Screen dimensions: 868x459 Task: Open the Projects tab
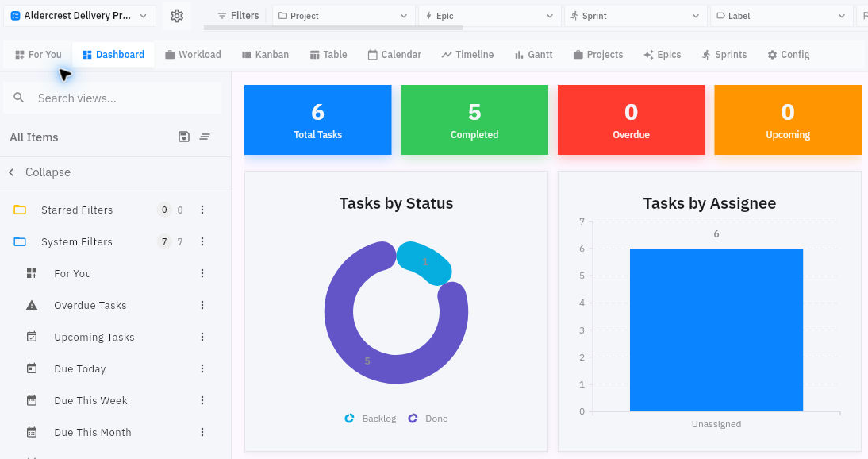598,54
